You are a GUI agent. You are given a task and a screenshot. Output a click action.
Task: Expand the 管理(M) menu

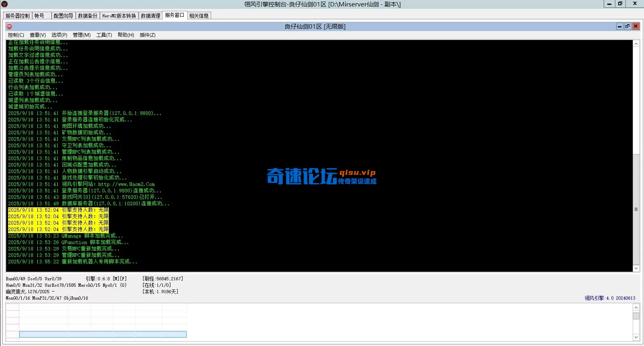tap(81, 35)
